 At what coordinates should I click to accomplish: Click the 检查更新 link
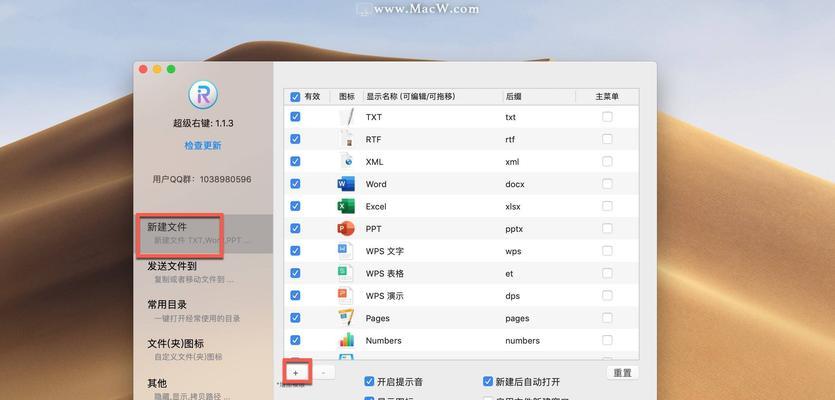coord(203,145)
